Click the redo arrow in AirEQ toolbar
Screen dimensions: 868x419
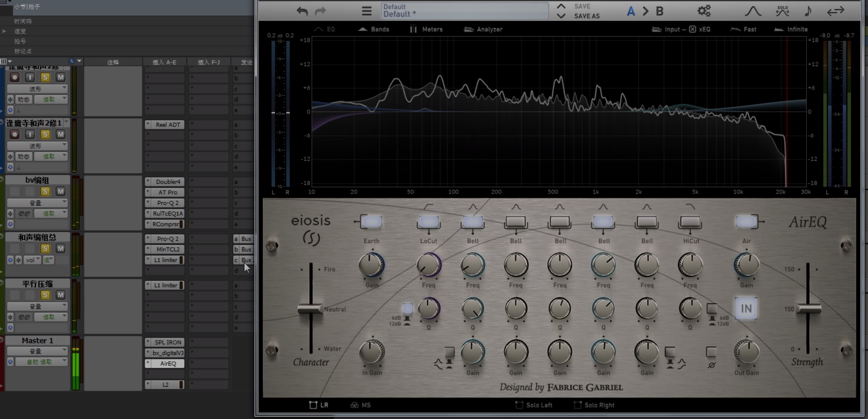click(x=320, y=12)
